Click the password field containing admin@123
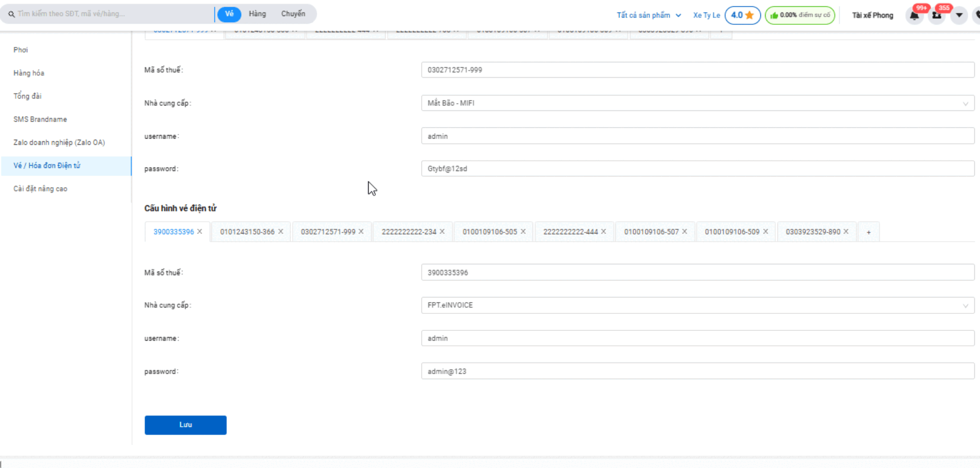The image size is (980, 468). [x=697, y=371]
